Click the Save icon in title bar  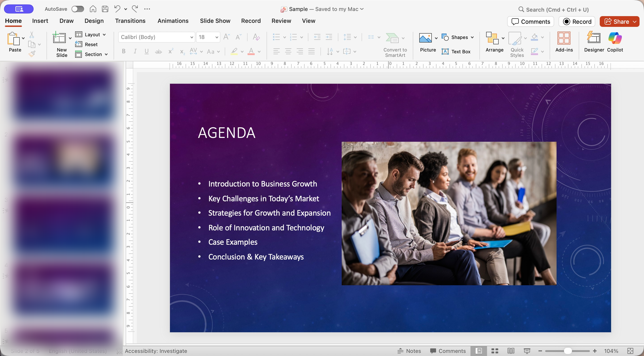coord(105,9)
